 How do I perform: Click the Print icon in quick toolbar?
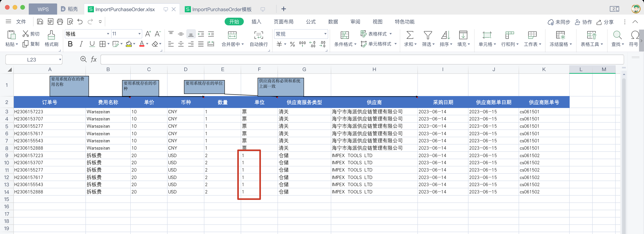(60, 22)
